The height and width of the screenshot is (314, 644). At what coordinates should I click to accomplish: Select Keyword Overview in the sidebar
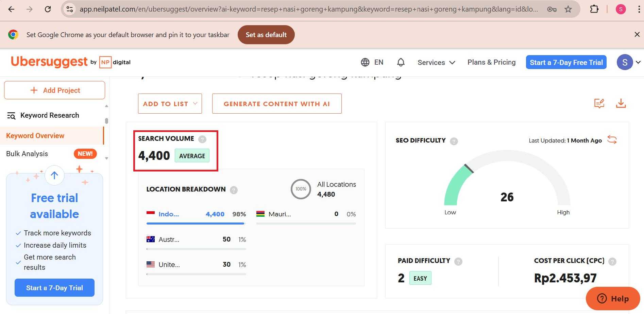(x=35, y=135)
